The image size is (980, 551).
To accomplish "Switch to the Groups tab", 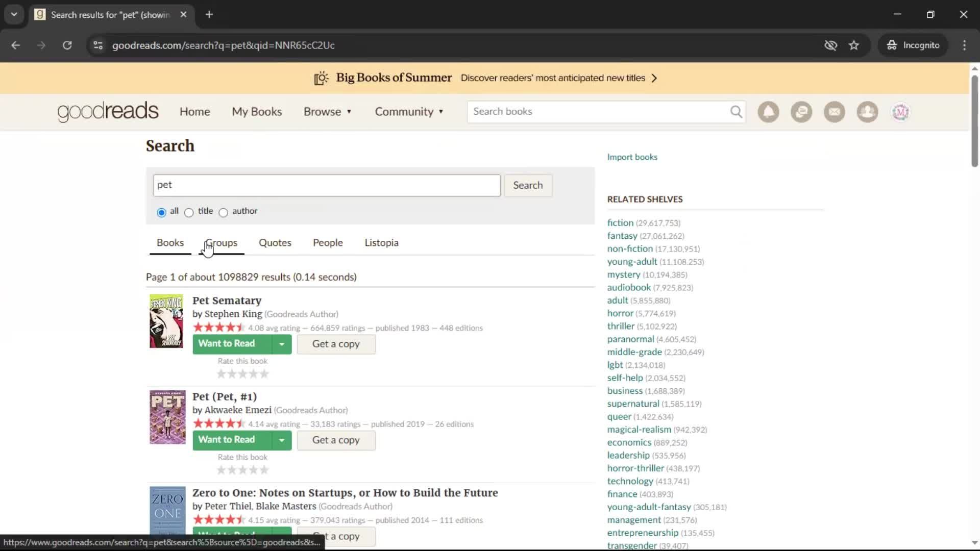I will click(222, 243).
